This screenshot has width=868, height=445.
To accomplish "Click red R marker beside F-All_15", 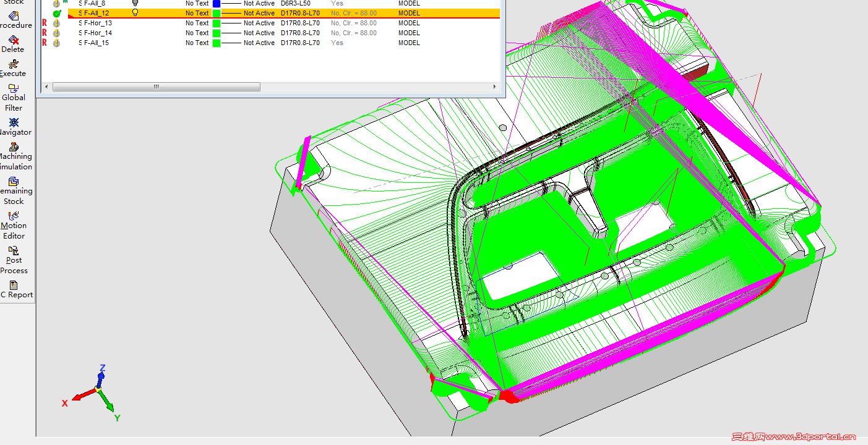I will point(45,43).
